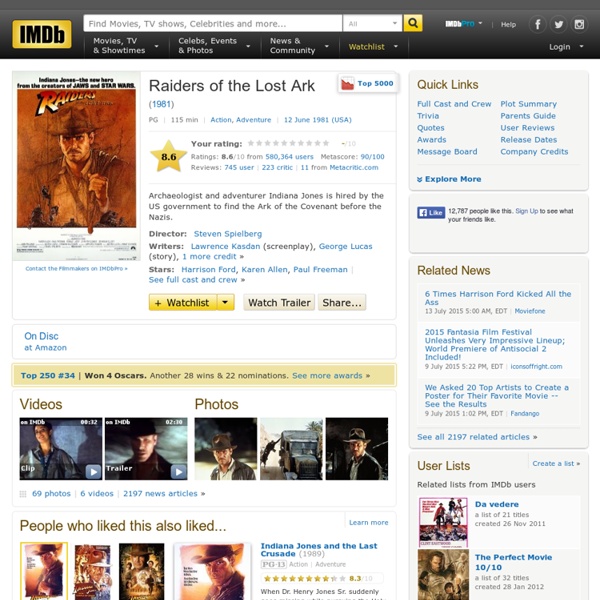Open the Lawrence Kasdan writer link
This screenshot has height=600, width=600.
(225, 246)
